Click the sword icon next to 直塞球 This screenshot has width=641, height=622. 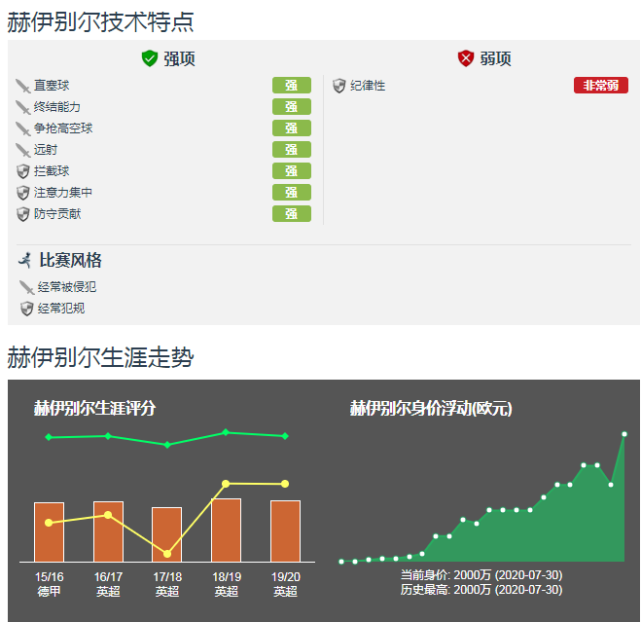tap(23, 86)
